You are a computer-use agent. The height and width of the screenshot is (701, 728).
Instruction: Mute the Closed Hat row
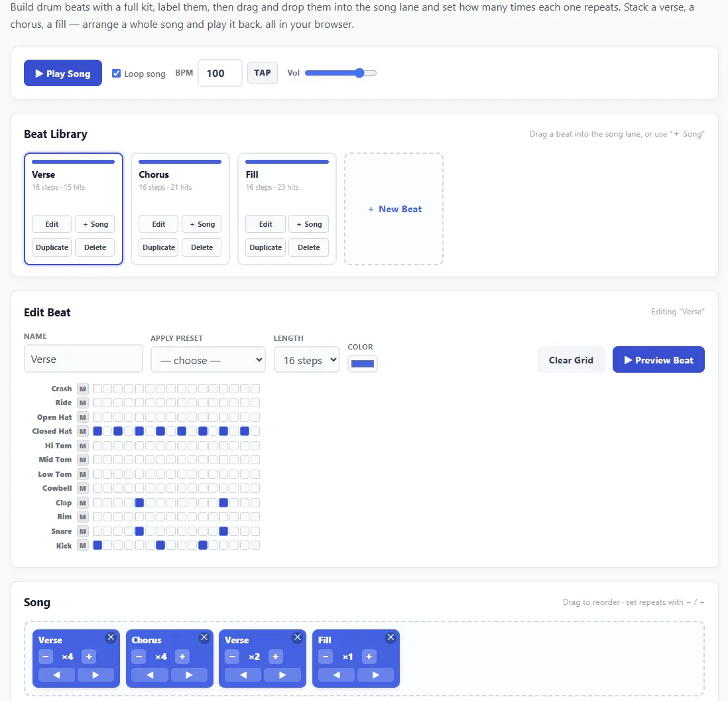coord(83,431)
